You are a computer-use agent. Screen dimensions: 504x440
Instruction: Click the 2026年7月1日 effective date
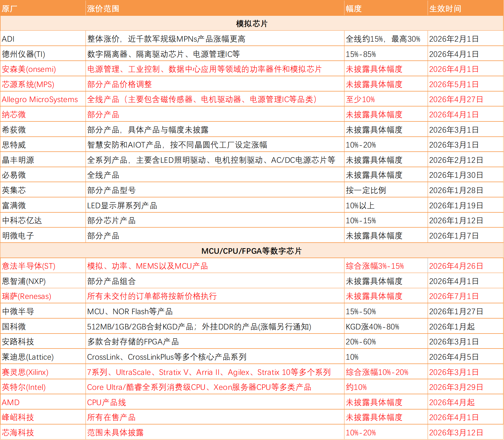(454, 296)
